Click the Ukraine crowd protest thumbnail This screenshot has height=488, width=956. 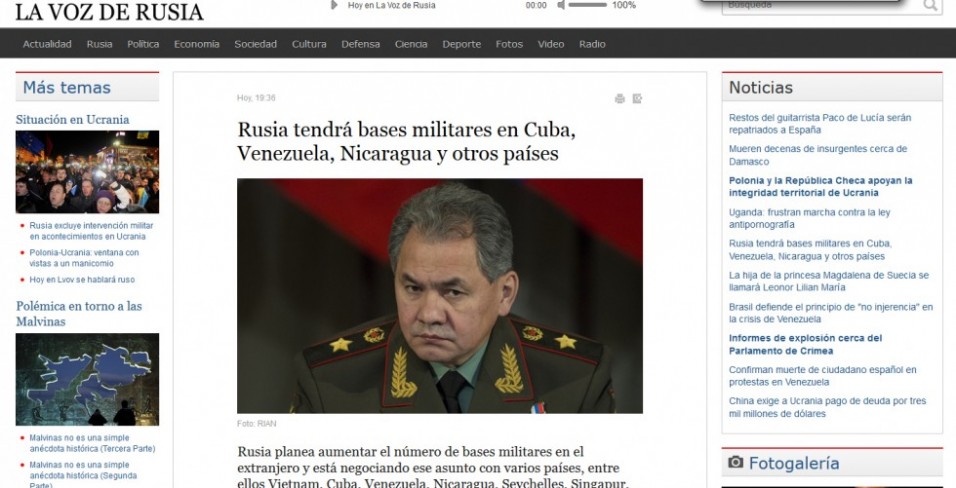(87, 171)
